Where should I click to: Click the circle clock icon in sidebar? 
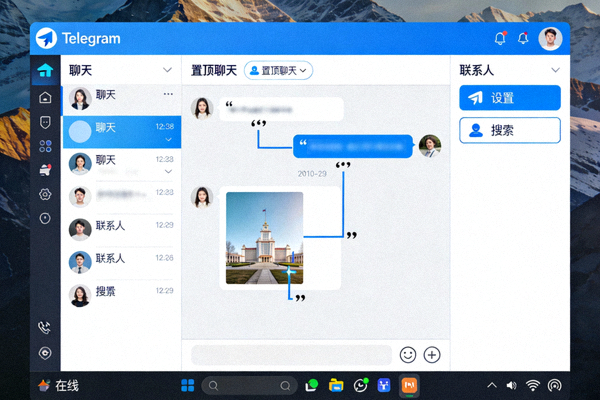pyautogui.click(x=45, y=218)
